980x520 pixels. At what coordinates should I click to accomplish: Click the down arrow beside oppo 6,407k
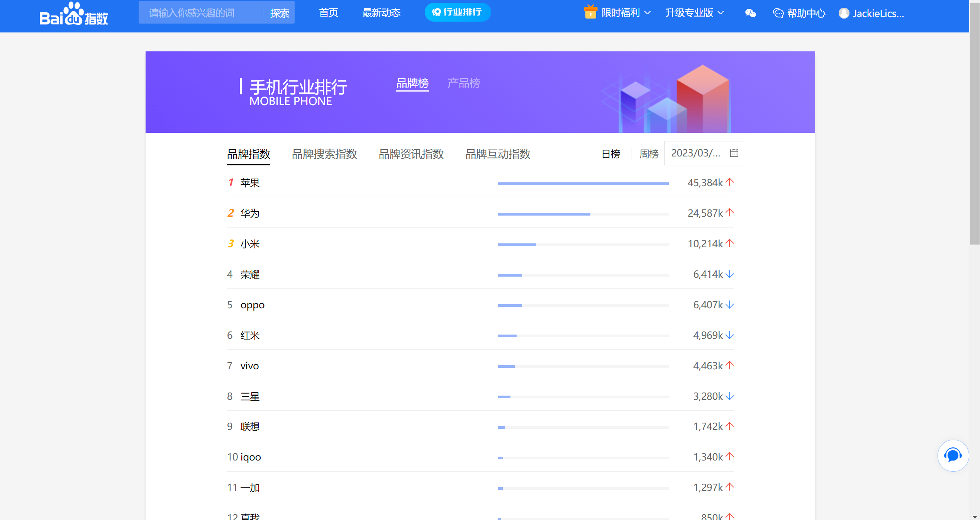coord(729,304)
